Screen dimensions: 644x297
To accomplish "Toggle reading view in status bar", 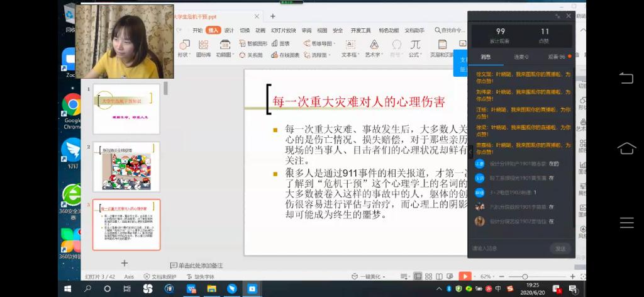I will click(x=439, y=276).
